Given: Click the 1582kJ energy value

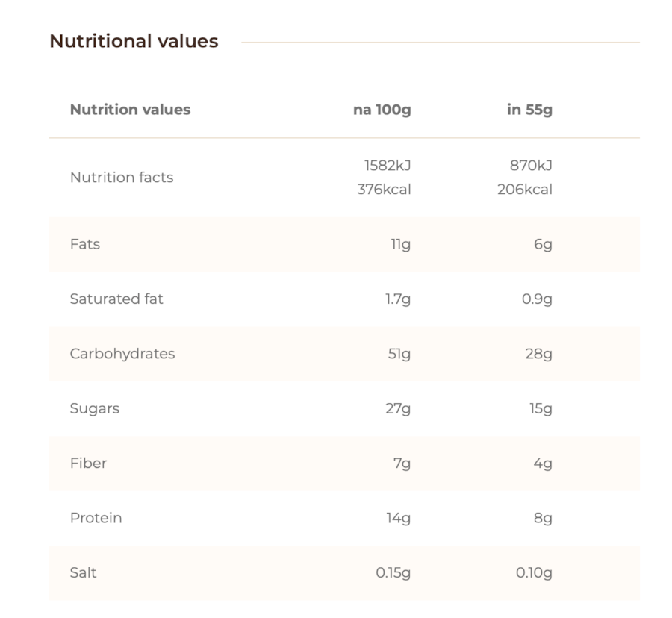Looking at the screenshot, I should point(387,166).
